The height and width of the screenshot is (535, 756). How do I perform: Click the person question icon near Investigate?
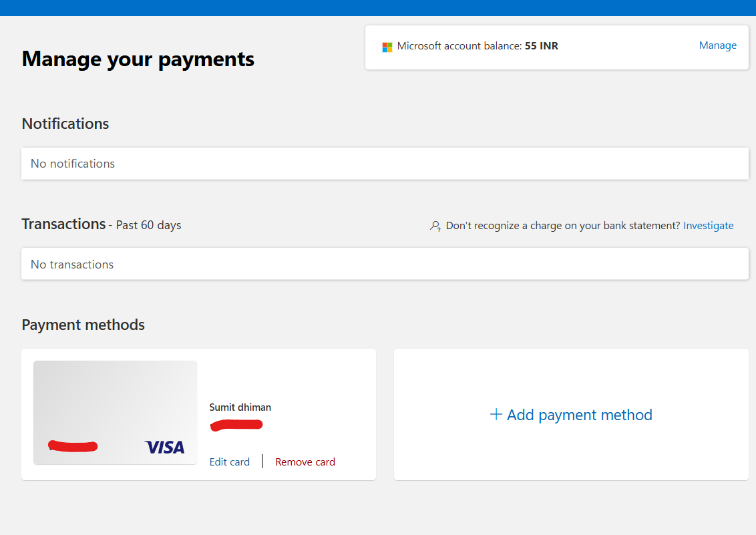click(x=435, y=226)
